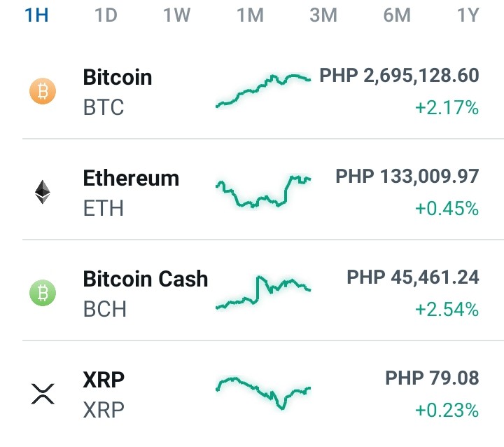Tap the Ethereum diamond logo icon

click(43, 192)
